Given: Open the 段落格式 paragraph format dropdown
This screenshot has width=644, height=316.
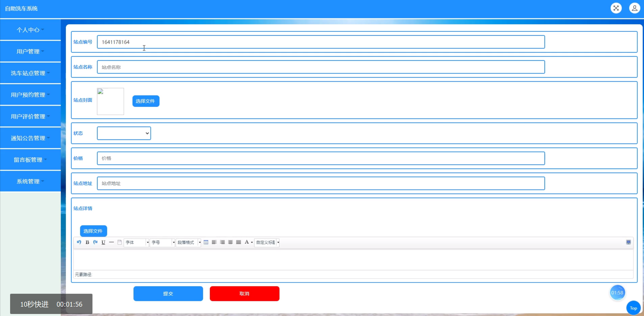Looking at the screenshot, I should (188, 242).
